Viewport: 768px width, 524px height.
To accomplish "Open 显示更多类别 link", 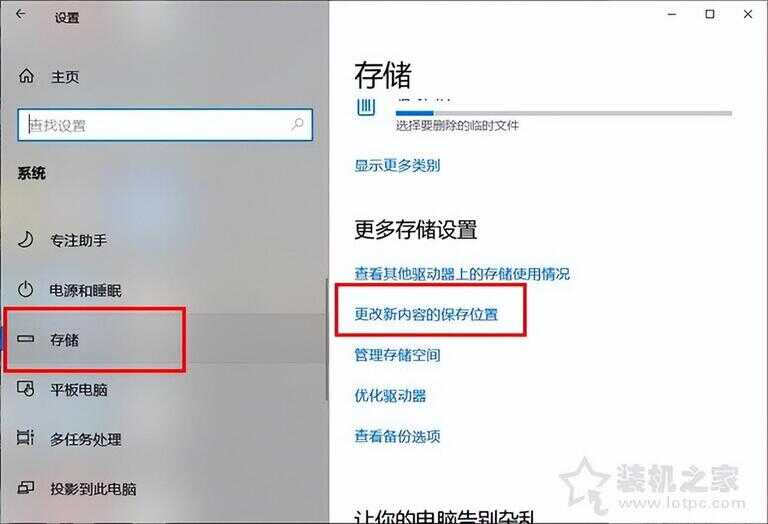I will 397,166.
